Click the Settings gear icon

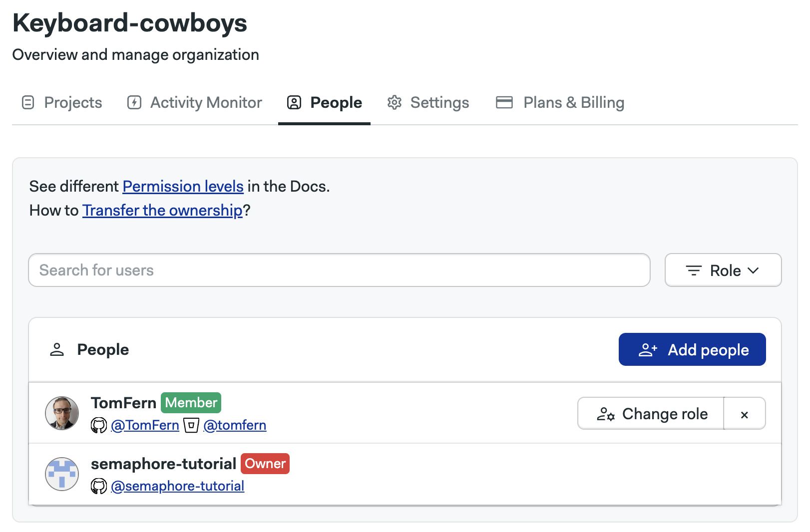coord(395,102)
